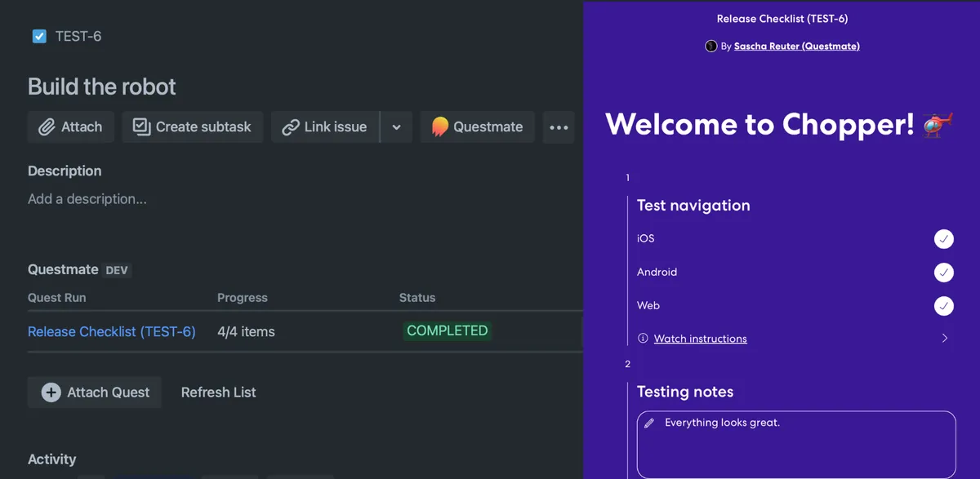The height and width of the screenshot is (479, 980).
Task: Expand the chevron on Watch instructions row
Action: click(x=945, y=338)
